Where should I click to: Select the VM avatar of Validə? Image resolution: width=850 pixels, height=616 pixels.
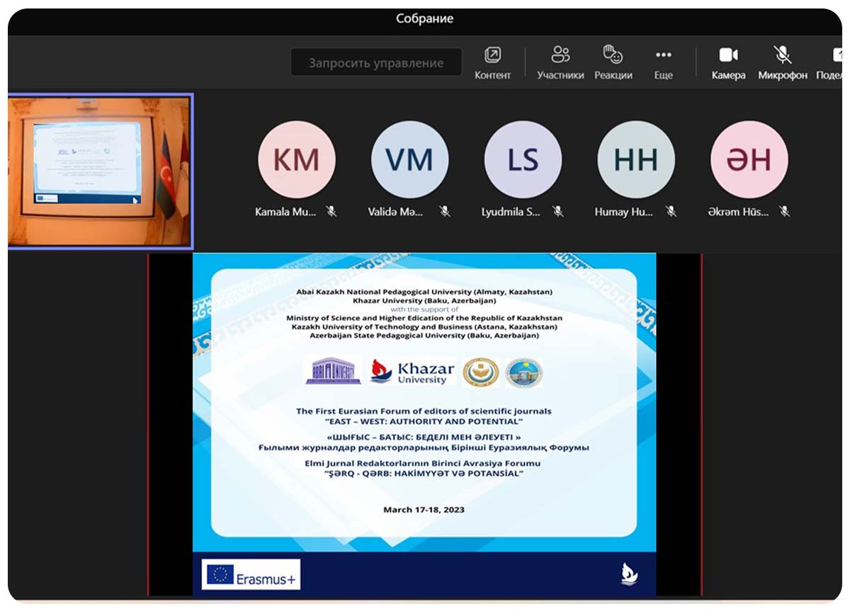(x=409, y=160)
